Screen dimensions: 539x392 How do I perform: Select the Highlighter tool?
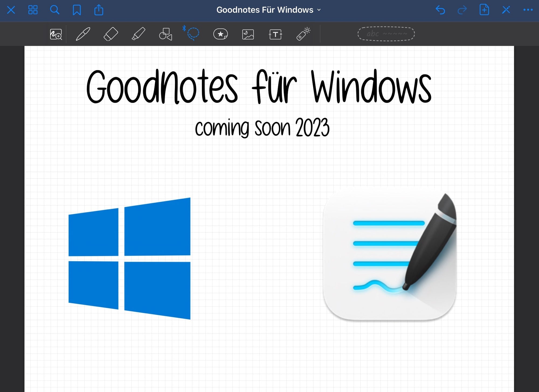[x=138, y=34]
